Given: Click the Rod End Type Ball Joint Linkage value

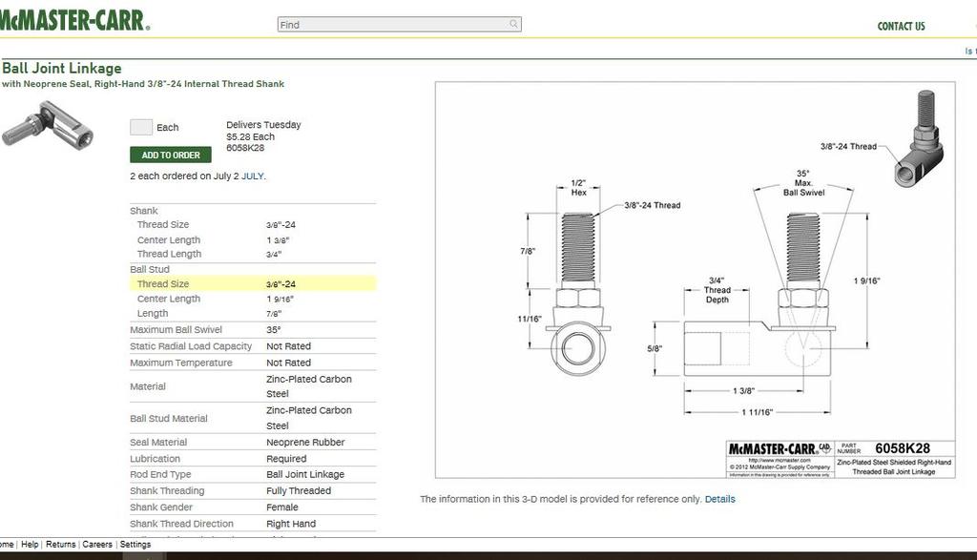Looking at the screenshot, I should coord(305,475).
